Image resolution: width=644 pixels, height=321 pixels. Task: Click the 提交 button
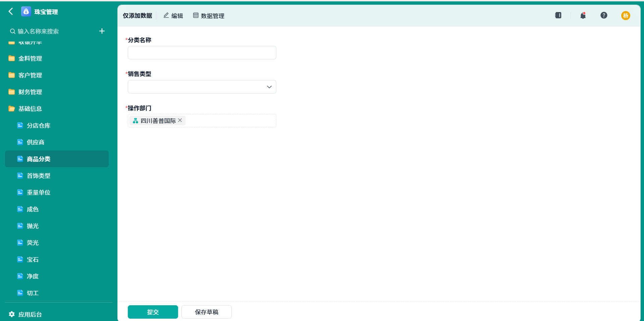153,312
